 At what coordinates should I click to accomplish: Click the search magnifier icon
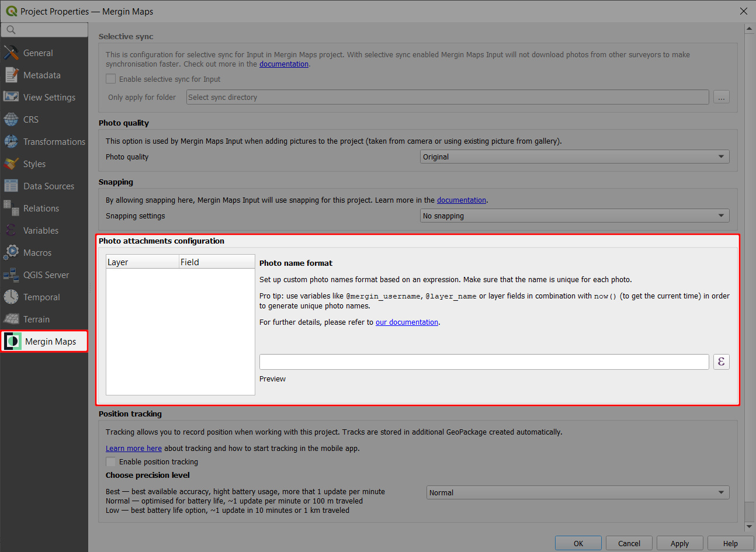tap(11, 30)
